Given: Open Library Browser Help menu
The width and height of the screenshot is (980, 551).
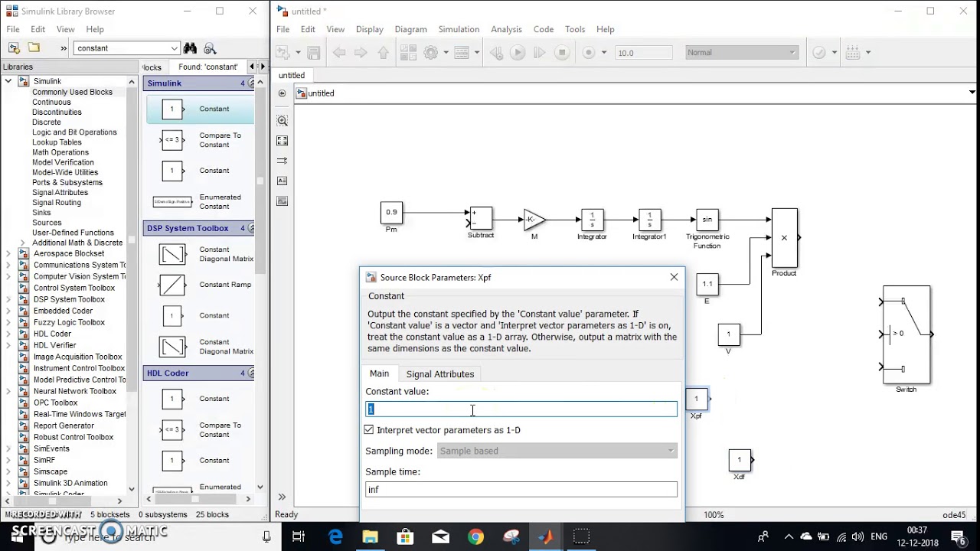Looking at the screenshot, I should (x=95, y=29).
